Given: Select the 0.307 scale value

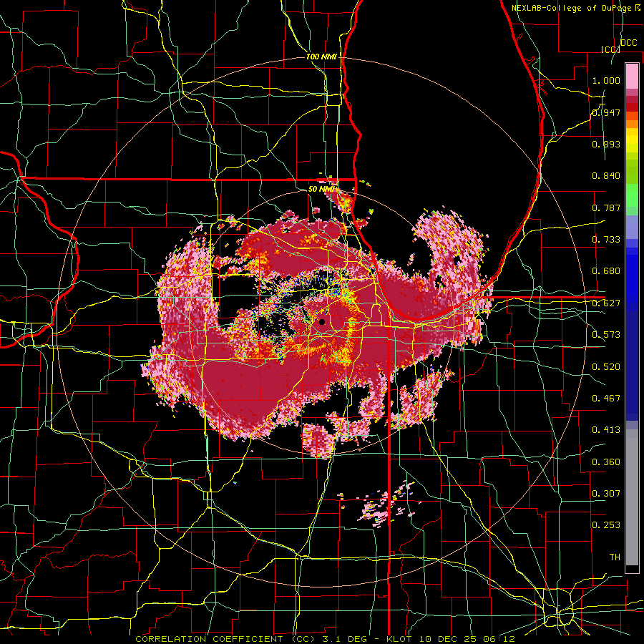Looking at the screenshot, I should (x=606, y=494).
